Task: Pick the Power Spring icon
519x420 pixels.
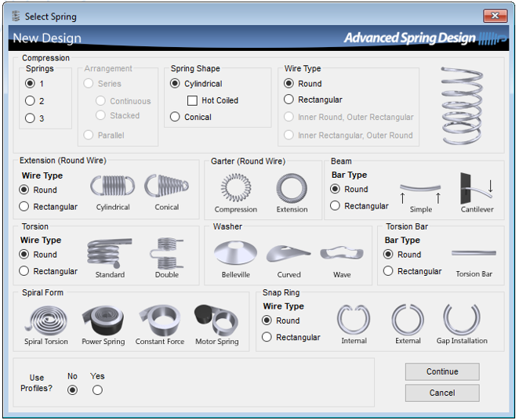Action: point(103,320)
